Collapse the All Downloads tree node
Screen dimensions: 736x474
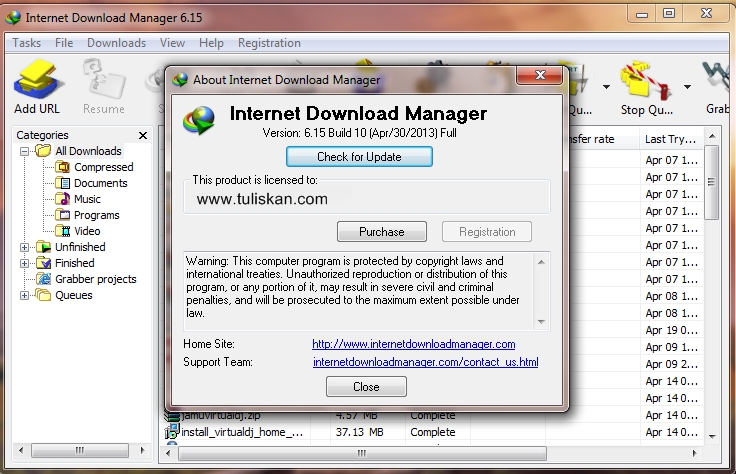[x=24, y=151]
